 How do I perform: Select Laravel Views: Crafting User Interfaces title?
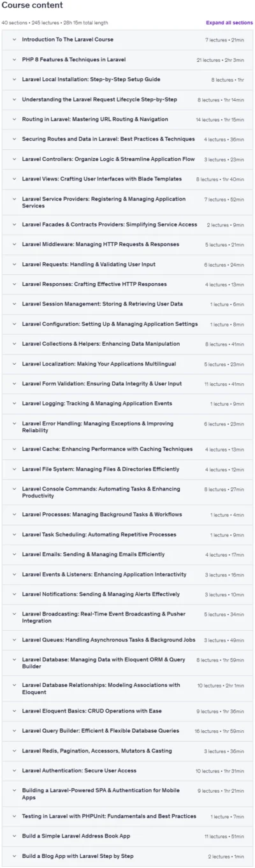pos(102,179)
